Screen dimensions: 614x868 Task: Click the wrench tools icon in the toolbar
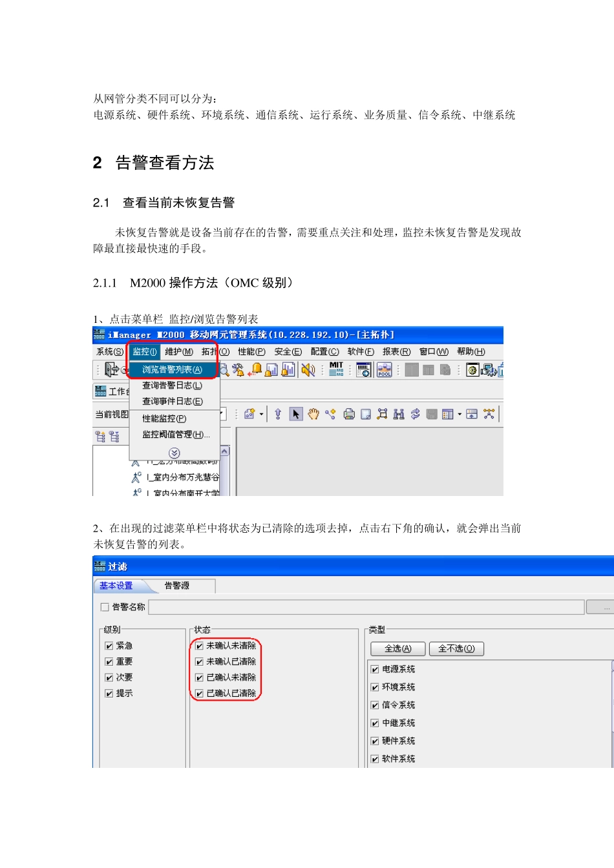(238, 369)
